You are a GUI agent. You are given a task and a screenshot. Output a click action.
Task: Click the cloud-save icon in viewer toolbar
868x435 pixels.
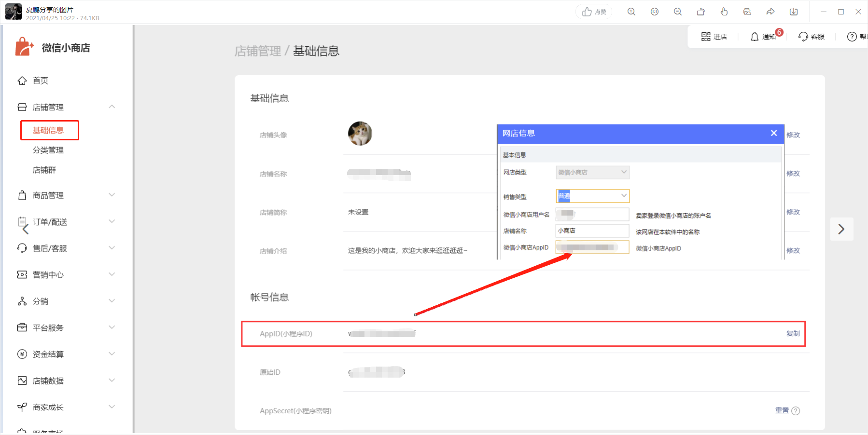coord(747,12)
